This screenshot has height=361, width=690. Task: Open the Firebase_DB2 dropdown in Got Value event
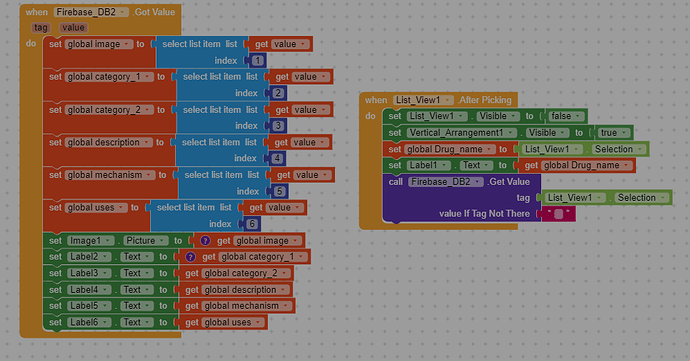(x=91, y=12)
